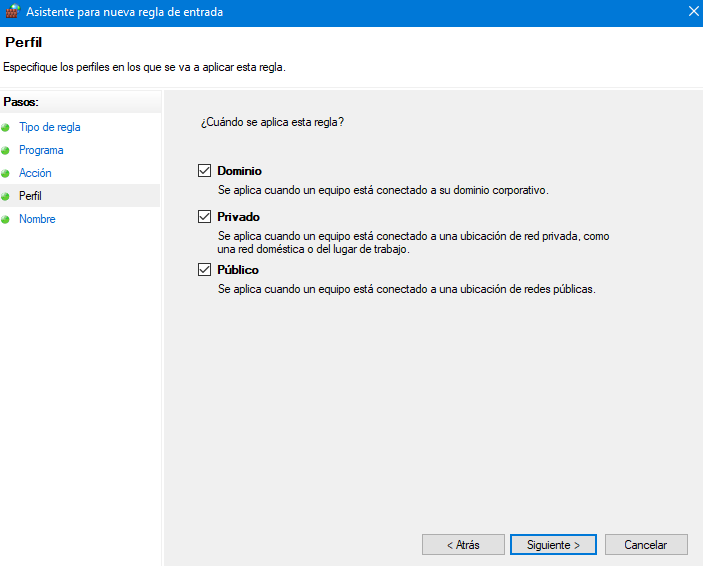Jump to the Nombre step
The height and width of the screenshot is (566, 703).
37,219
